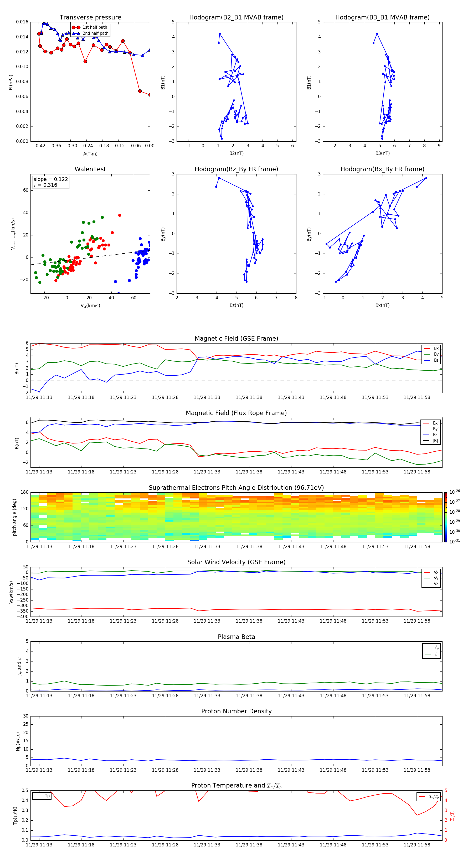The height and width of the screenshot is (868, 473).
Task: Click the "Transverse pressure" plot title
Action: (x=90, y=18)
